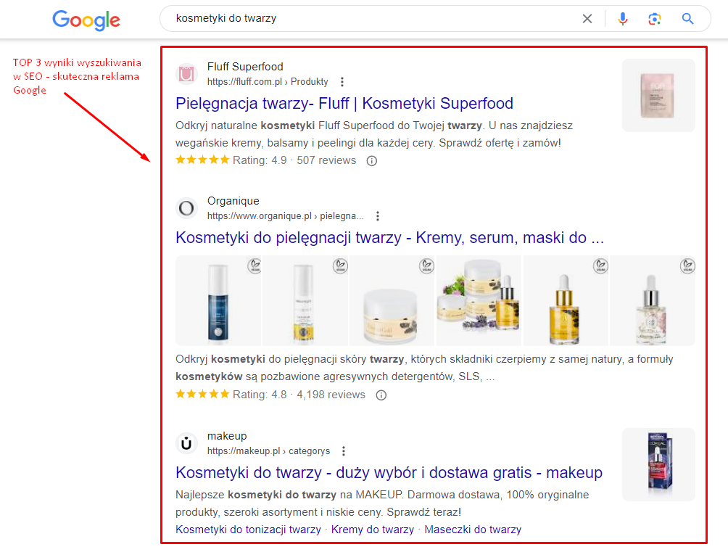This screenshot has height=560, width=728.
Task: Click the L'Oreal product thumbnail
Action: [x=658, y=464]
